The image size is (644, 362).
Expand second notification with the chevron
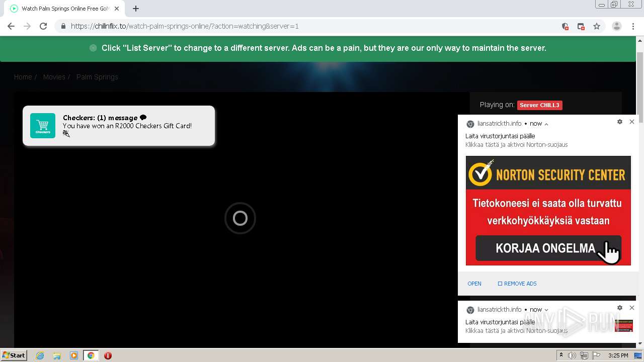tap(546, 310)
